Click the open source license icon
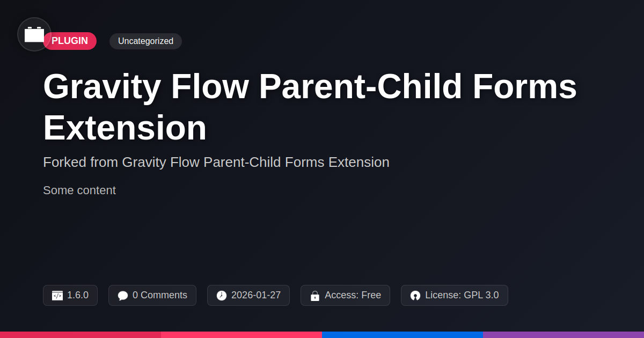This screenshot has height=338, width=644. pyautogui.click(x=415, y=296)
